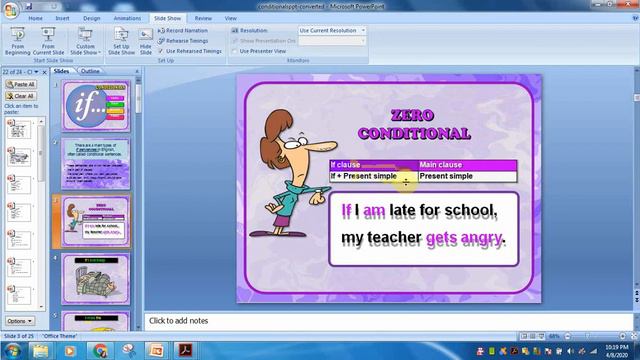The image size is (640, 360).
Task: Open the Office button menu
Action: click(x=10, y=10)
